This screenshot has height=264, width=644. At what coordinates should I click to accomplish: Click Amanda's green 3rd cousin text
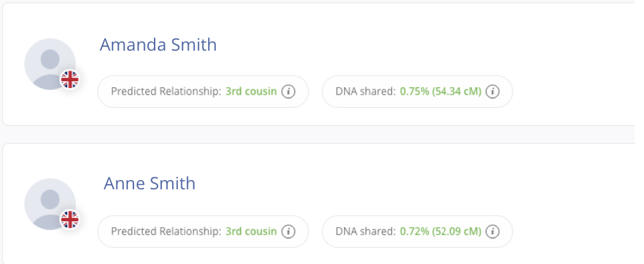coord(251,91)
